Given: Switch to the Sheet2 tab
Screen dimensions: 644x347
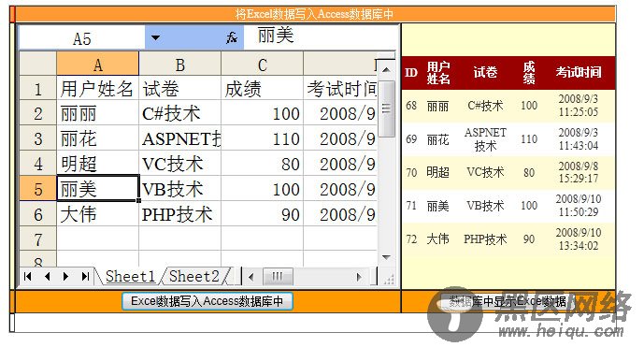Looking at the screenshot, I should tap(193, 276).
